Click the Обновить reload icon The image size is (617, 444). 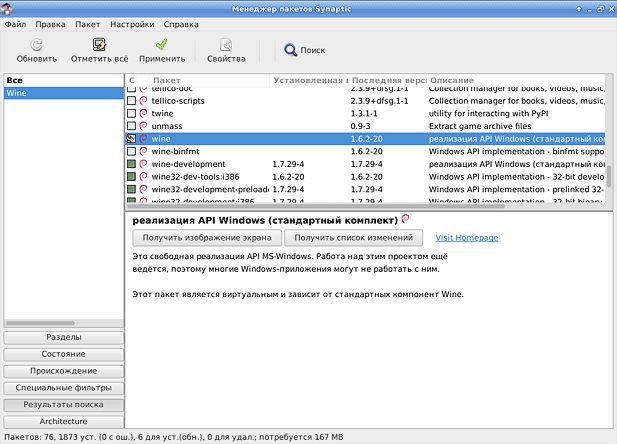[37, 44]
